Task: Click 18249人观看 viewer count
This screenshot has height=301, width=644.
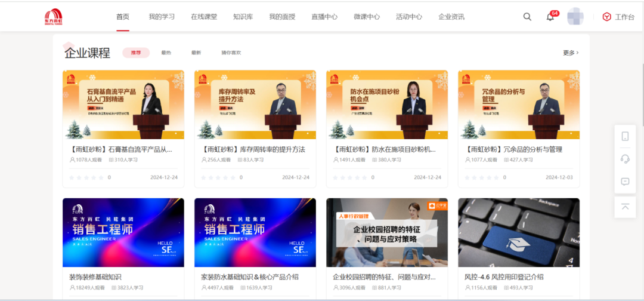Action: pos(87,288)
